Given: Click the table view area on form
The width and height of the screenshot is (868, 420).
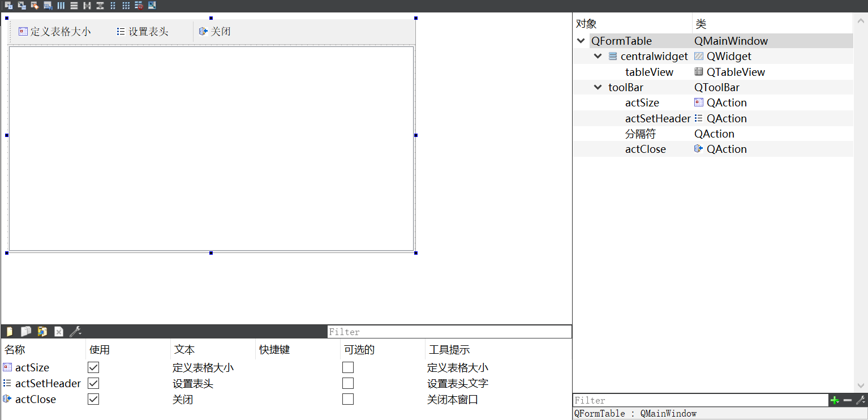Looking at the screenshot, I should 211,148.
